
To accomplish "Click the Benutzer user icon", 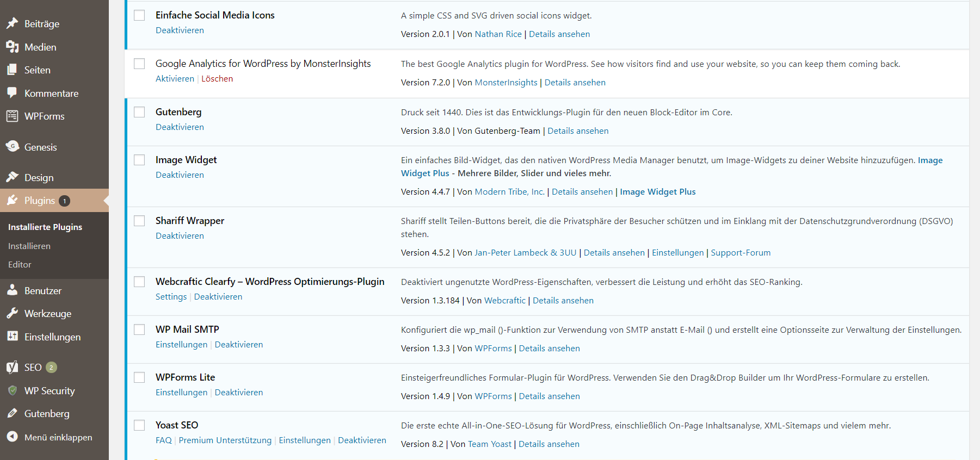I will pyautogui.click(x=13, y=290).
